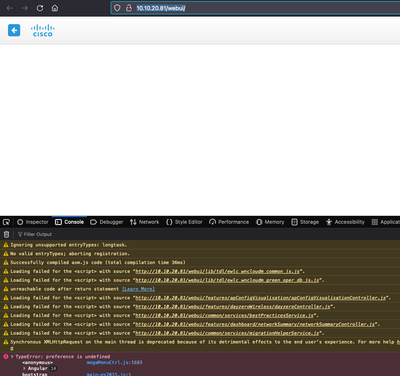The height and width of the screenshot is (376, 400).
Task: Open the Storage tab
Action: pyautogui.click(x=305, y=222)
